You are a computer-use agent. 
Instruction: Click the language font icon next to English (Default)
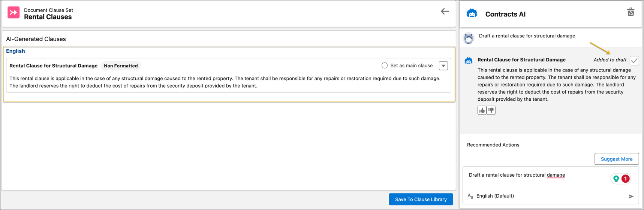tap(470, 196)
